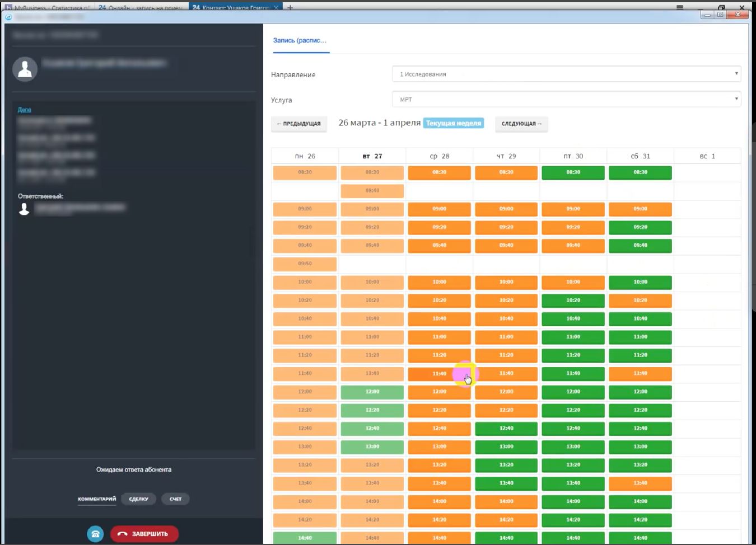Book Friday 30 slot at 08:30
Screen dimensions: 756x545
point(573,172)
